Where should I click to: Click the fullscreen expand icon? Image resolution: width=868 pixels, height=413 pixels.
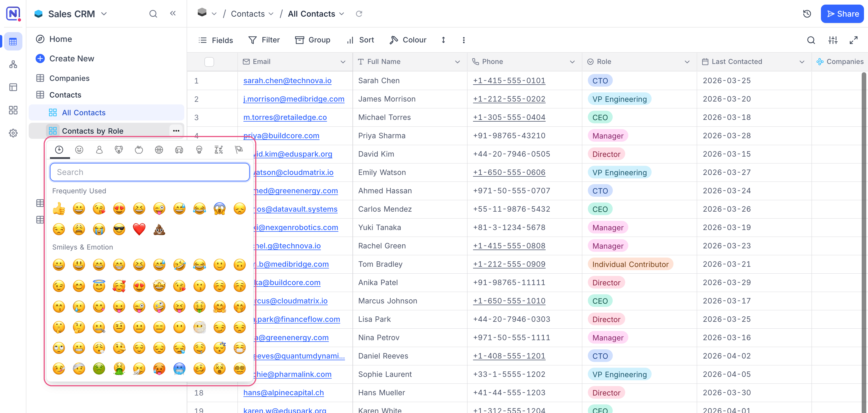pyautogui.click(x=853, y=40)
